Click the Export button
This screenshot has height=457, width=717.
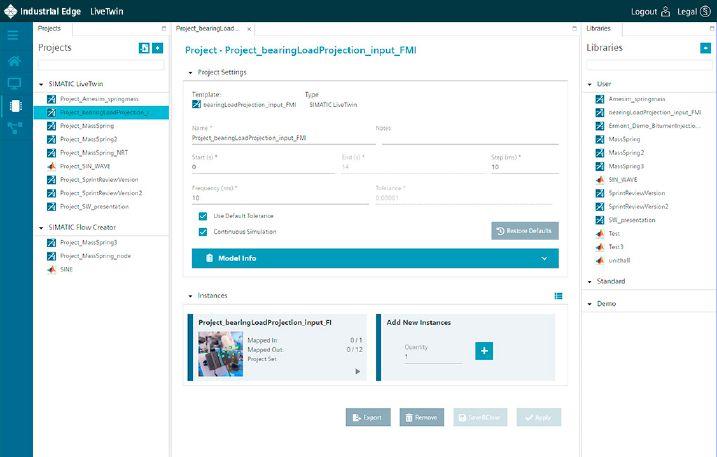click(368, 417)
